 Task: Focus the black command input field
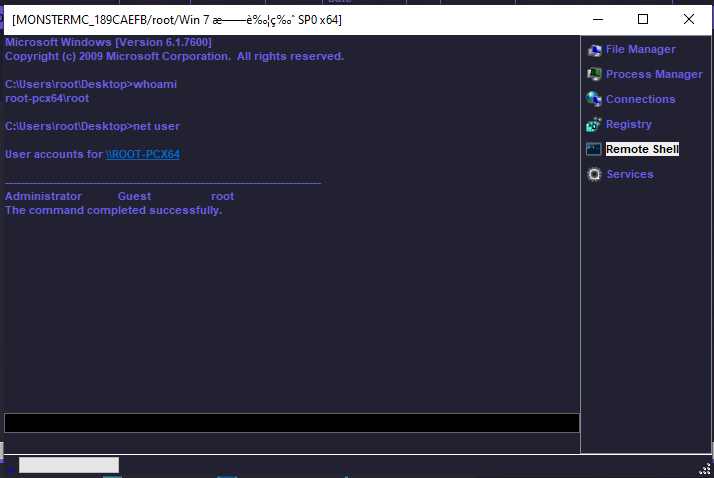point(291,423)
